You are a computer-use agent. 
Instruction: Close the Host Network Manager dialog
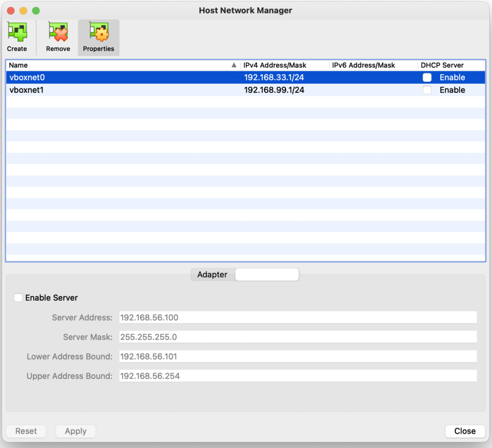pyautogui.click(x=465, y=431)
